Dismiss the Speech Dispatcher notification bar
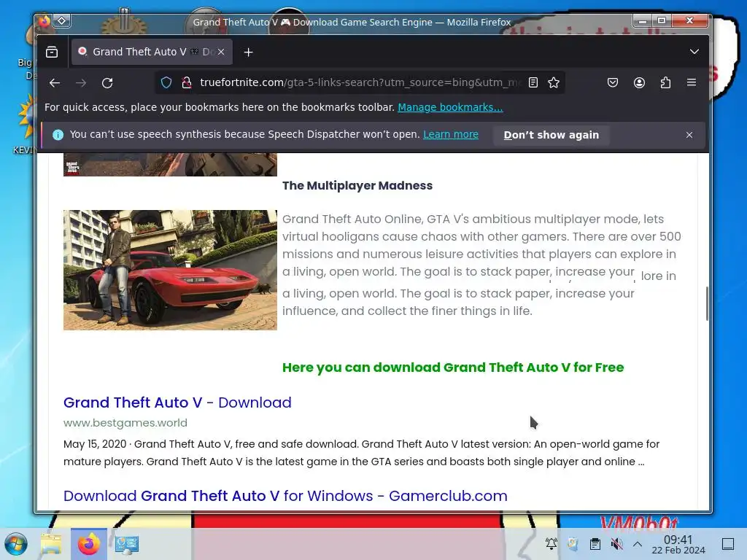The image size is (747, 560). tap(689, 135)
